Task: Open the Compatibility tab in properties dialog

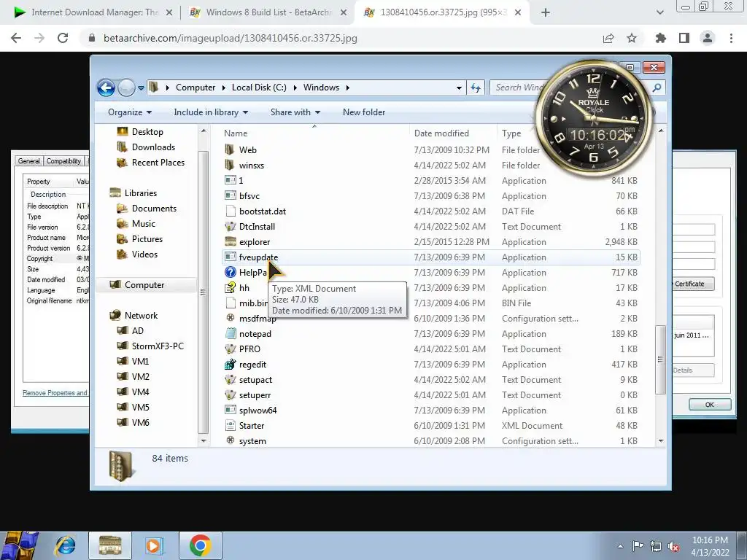Action: [x=63, y=161]
